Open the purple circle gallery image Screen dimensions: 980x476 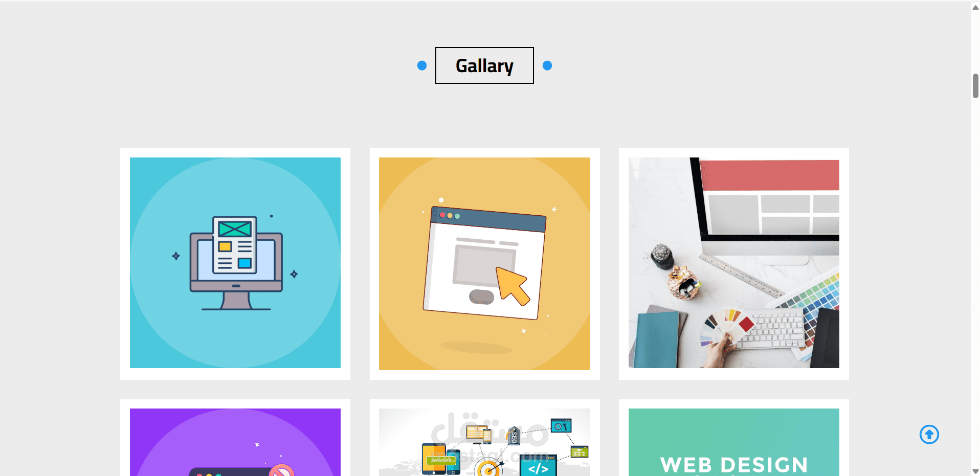235,442
